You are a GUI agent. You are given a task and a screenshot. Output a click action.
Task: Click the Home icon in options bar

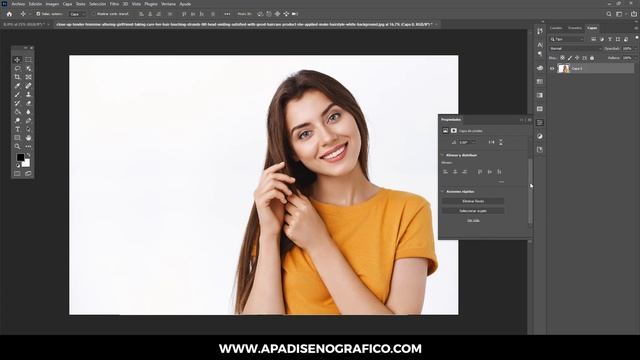tap(9, 14)
